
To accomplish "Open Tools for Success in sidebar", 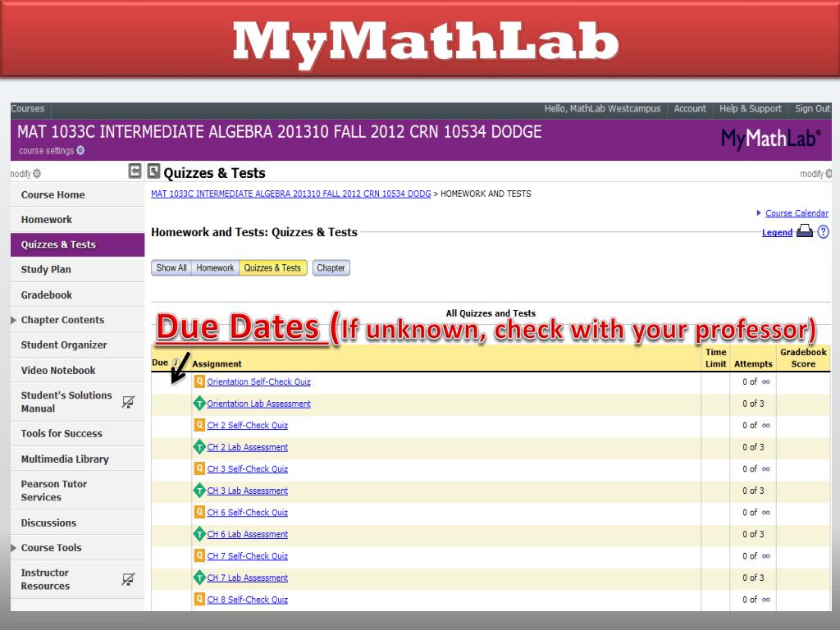I will [x=78, y=434].
